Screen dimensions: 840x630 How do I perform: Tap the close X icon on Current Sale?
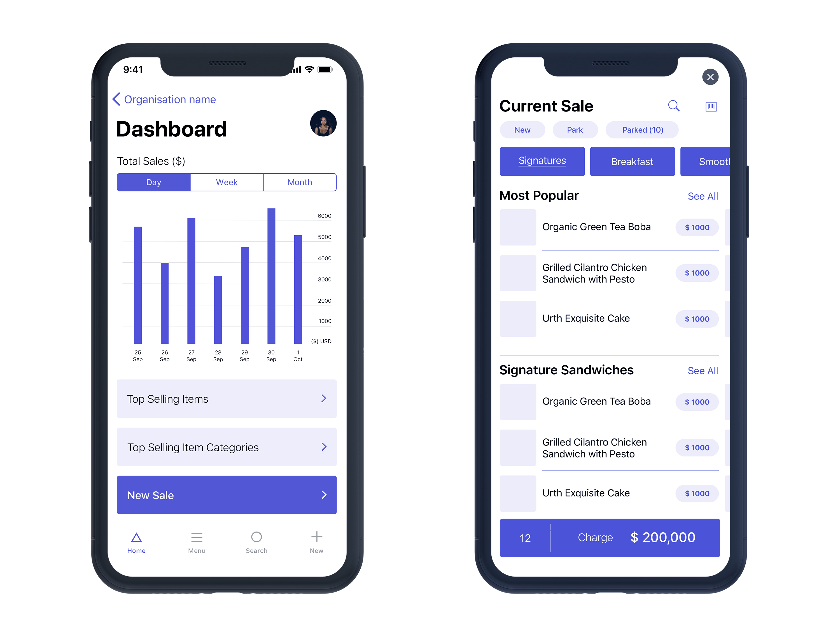pos(710,76)
